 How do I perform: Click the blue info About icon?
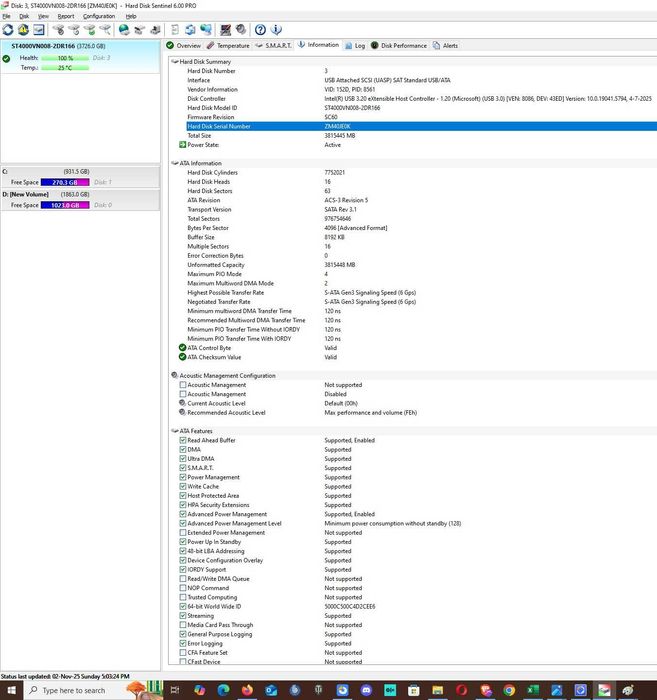point(276,30)
